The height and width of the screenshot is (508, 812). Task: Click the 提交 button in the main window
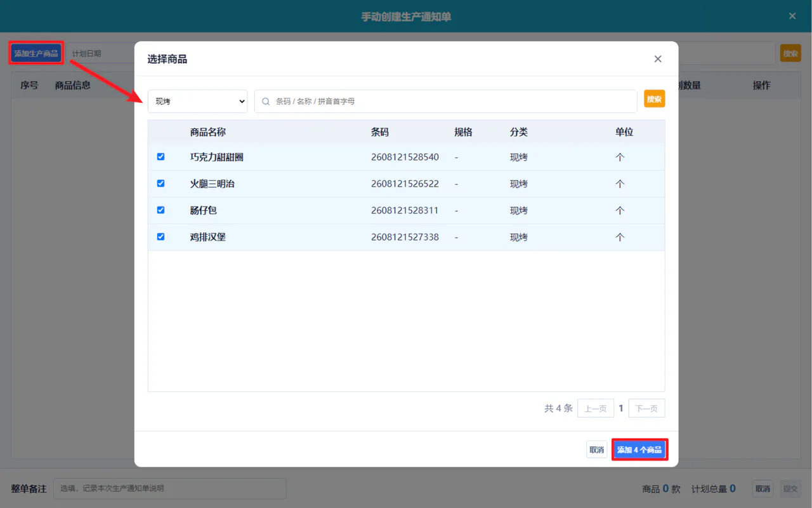click(790, 488)
